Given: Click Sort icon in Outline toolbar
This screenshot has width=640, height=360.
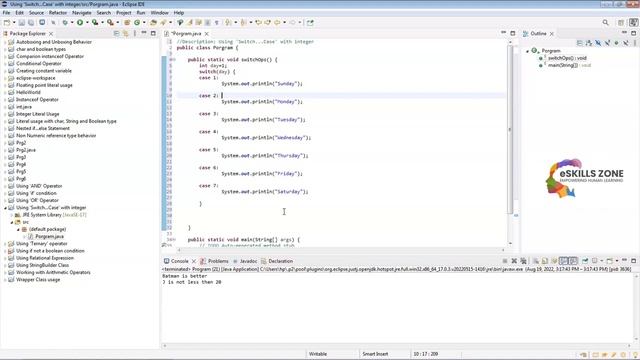Looking at the screenshot, I should point(589,42).
